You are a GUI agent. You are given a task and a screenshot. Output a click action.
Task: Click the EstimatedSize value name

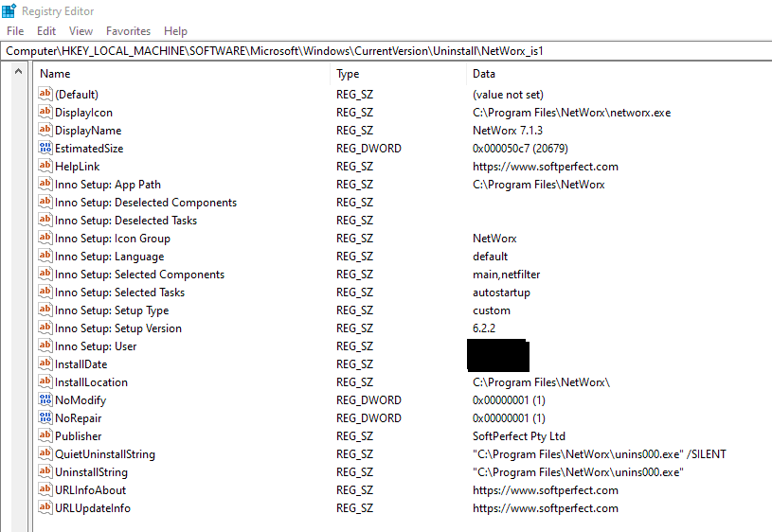point(89,149)
